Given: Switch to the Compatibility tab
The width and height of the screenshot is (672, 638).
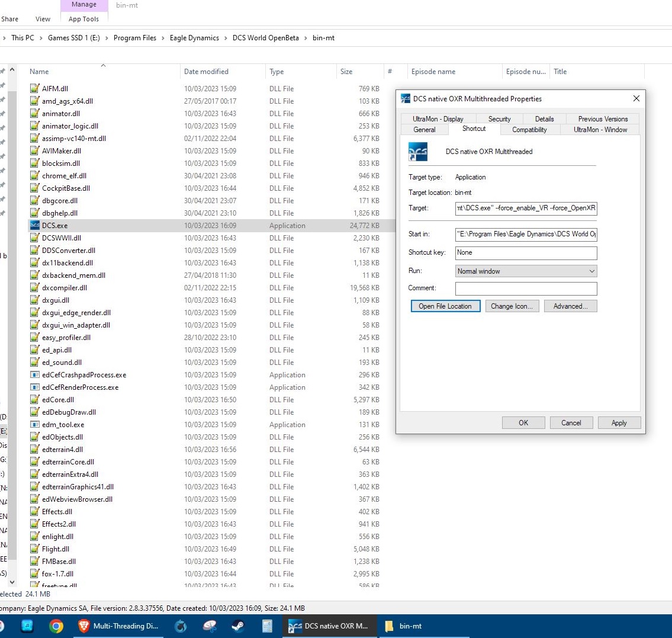Looking at the screenshot, I should (529, 130).
